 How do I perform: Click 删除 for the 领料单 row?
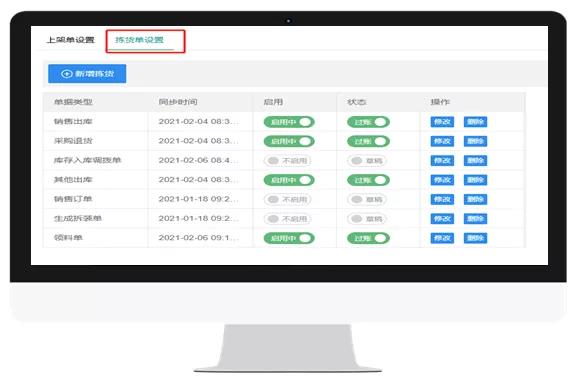point(475,238)
